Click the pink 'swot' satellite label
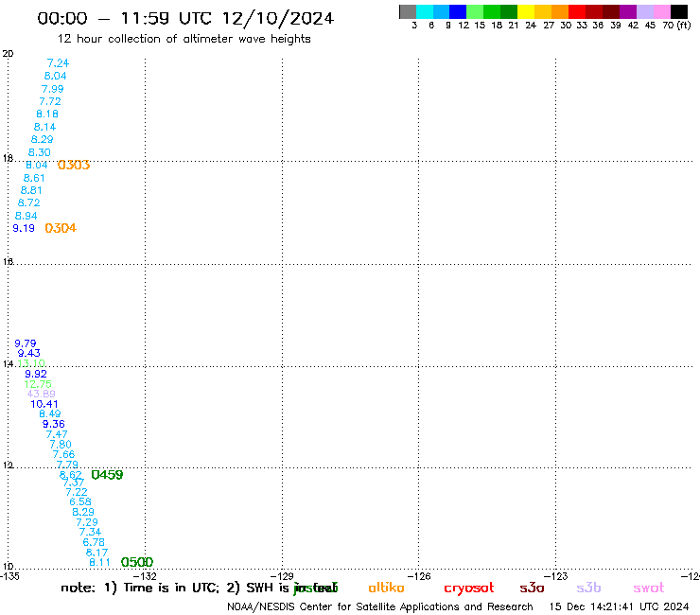Viewport: 700px width, 615px height. (x=649, y=589)
